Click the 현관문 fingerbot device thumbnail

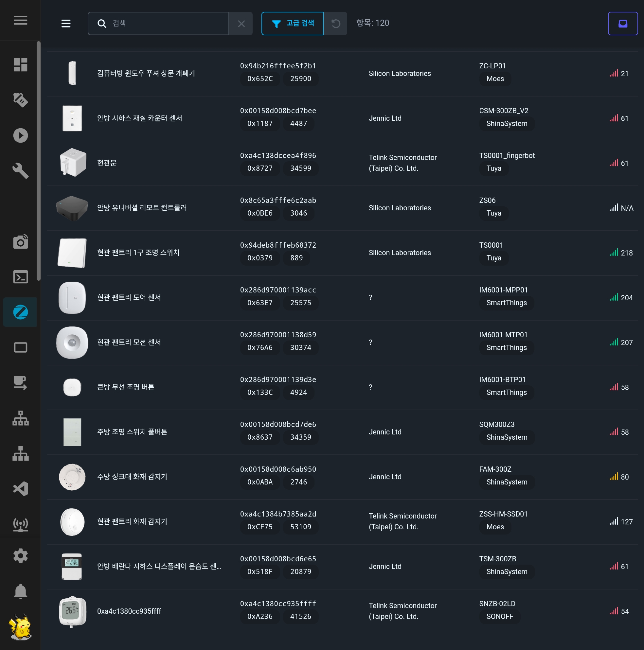click(73, 163)
